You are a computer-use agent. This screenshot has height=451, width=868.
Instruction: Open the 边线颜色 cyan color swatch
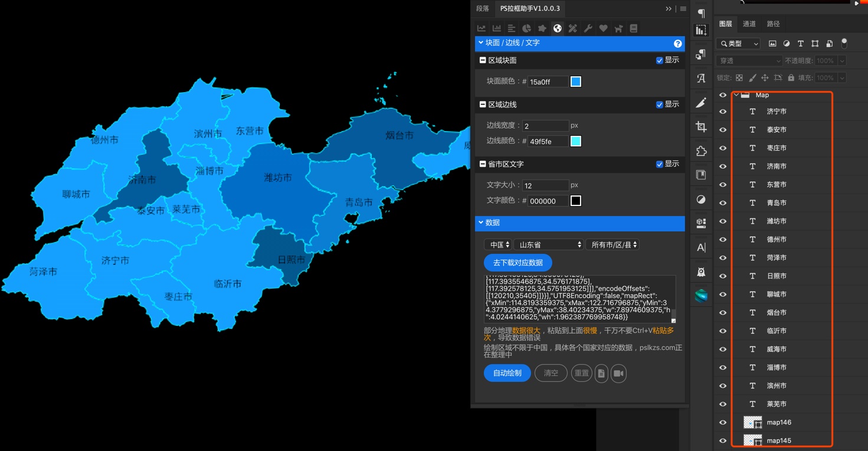576,141
